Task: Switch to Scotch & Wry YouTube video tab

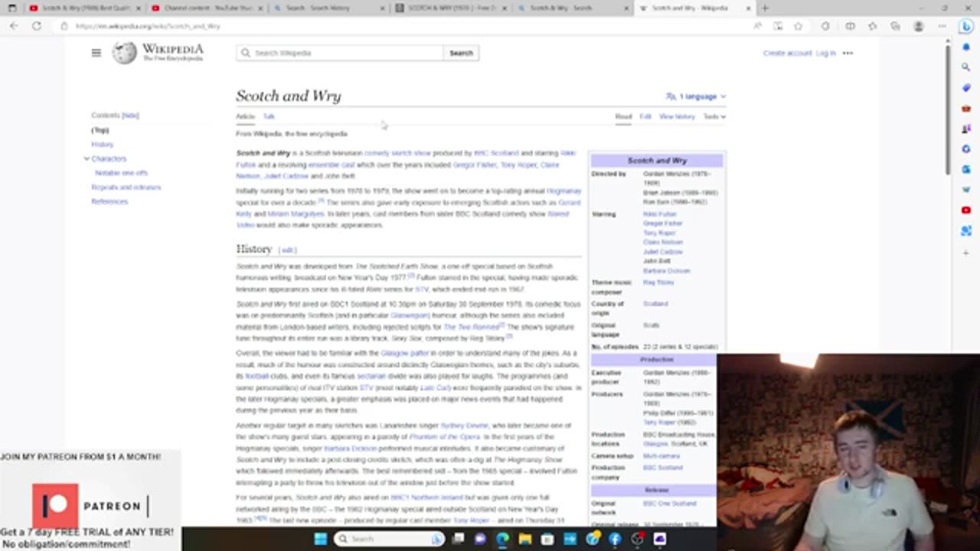Action: pos(84,8)
